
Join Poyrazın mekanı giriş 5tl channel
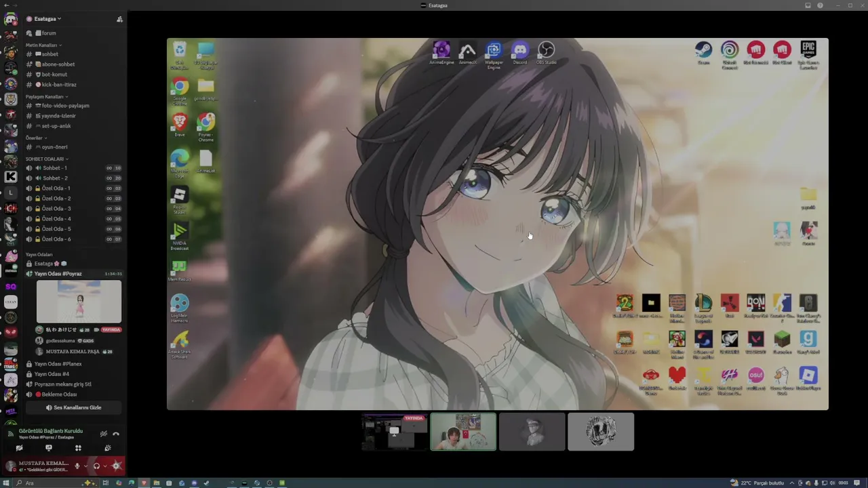(73, 384)
